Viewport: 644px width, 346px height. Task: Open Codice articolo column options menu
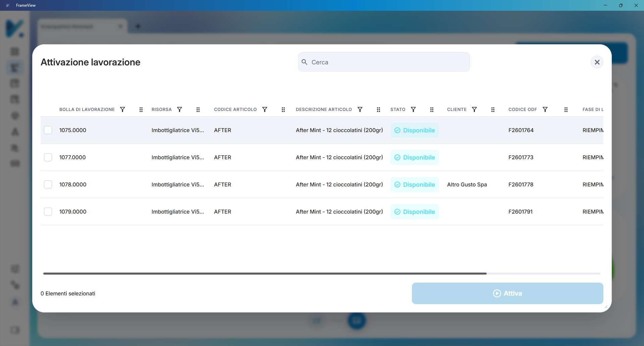(x=283, y=110)
